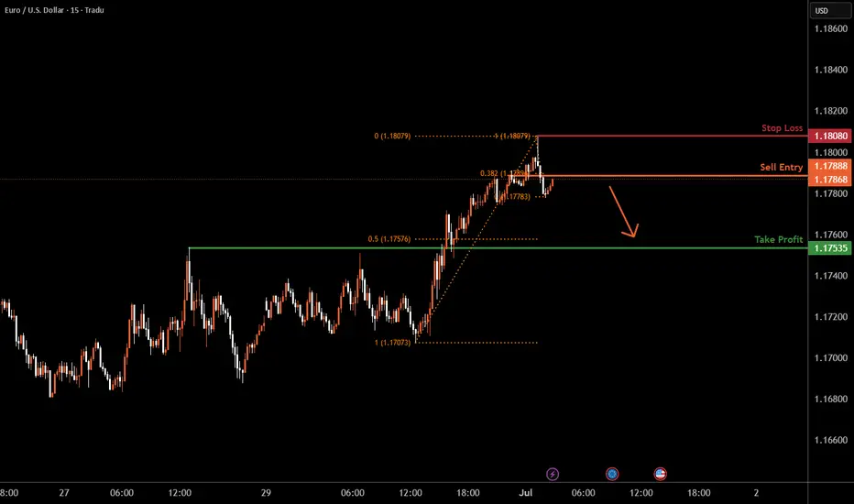Click the orange 1.17888 price tag
This screenshot has width=854, height=504.
(830, 166)
